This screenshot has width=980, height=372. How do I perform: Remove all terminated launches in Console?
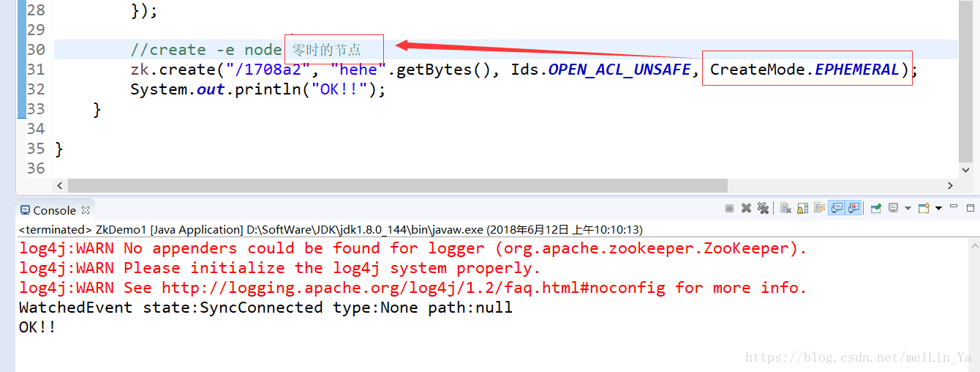[763, 208]
